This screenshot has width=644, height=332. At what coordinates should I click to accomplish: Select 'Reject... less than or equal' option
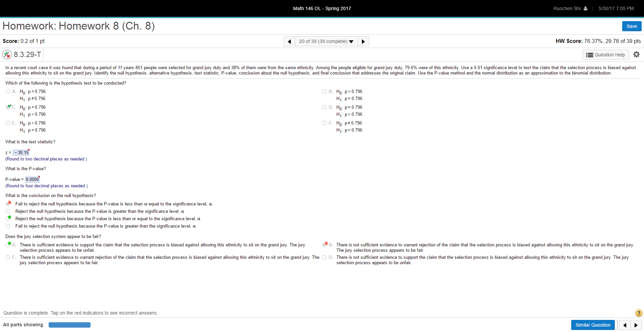coord(8,219)
